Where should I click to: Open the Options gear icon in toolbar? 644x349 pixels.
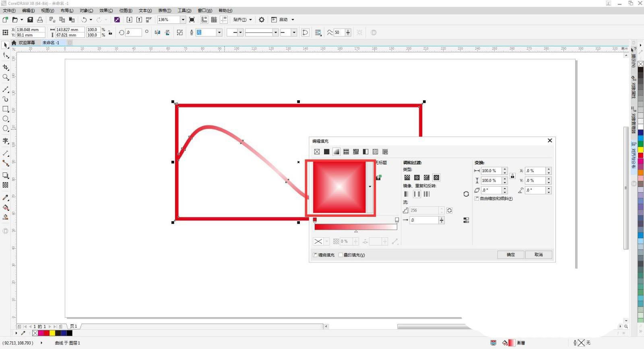[262, 20]
